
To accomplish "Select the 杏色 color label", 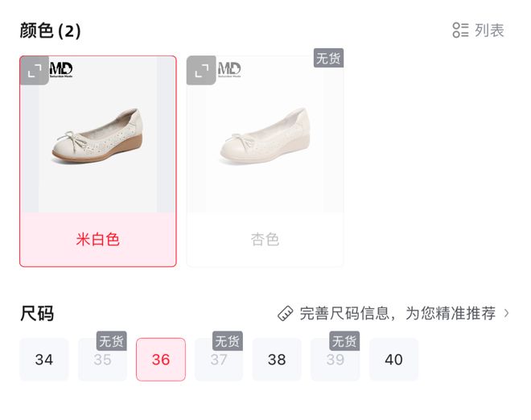I will click(x=265, y=240).
